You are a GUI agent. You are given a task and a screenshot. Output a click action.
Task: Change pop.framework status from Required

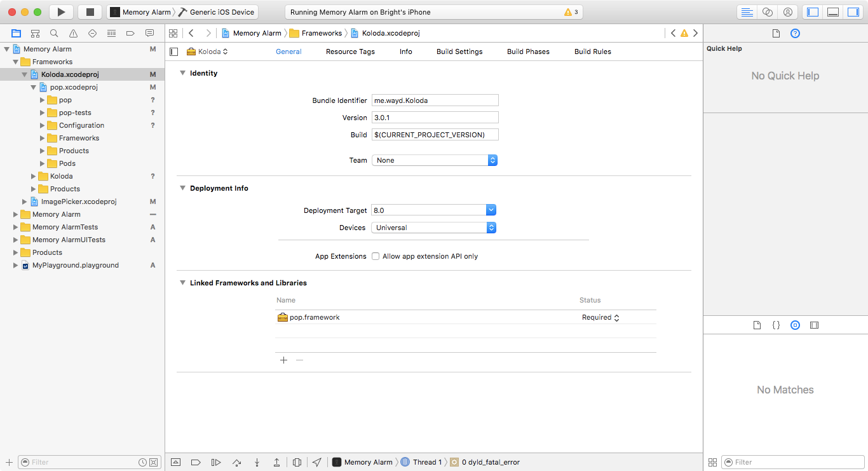600,317
